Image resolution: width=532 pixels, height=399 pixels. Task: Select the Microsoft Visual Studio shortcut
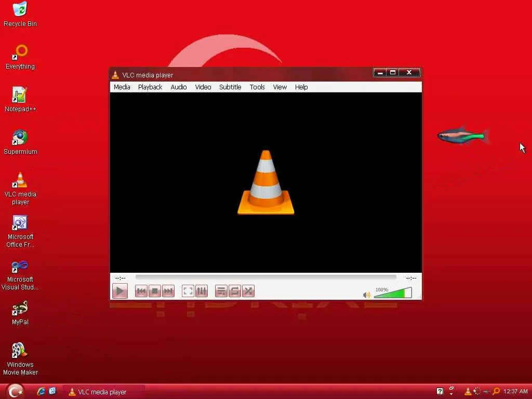tap(20, 274)
